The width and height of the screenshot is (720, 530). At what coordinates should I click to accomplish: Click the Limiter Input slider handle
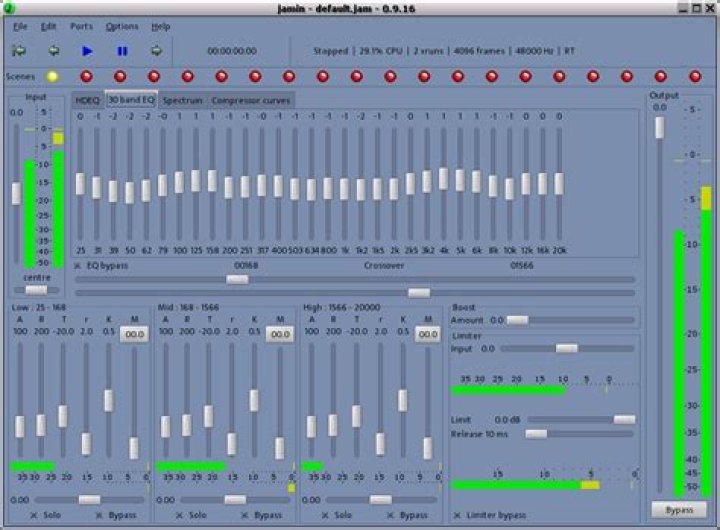pos(567,349)
